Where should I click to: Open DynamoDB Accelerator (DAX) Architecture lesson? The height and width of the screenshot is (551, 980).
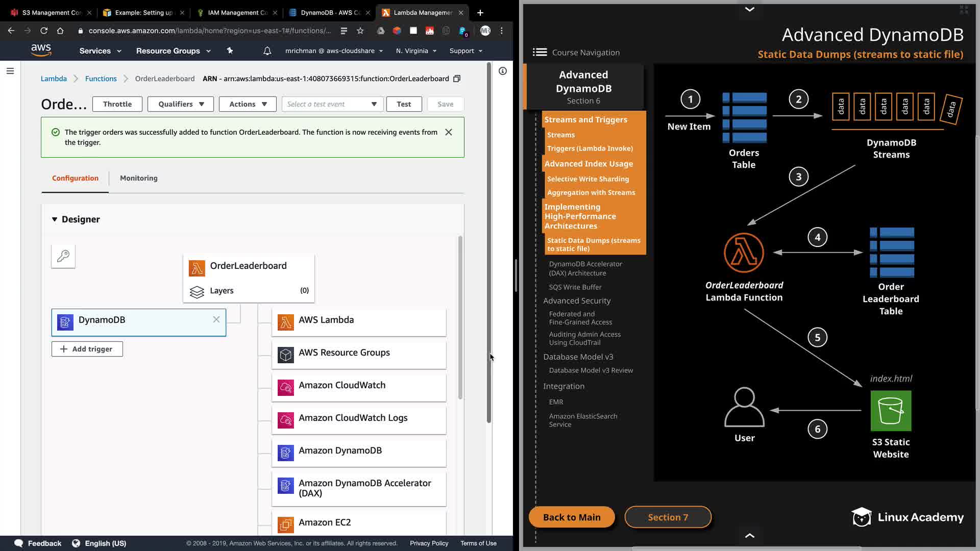pyautogui.click(x=585, y=268)
